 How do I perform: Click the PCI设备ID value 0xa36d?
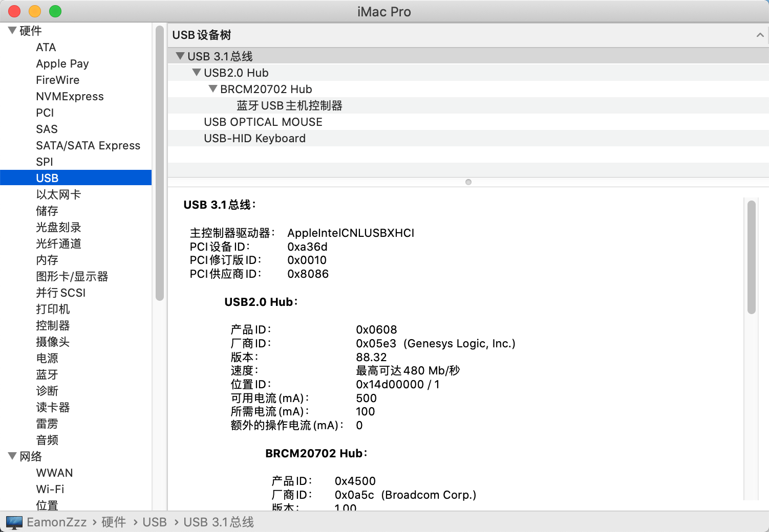(x=307, y=247)
